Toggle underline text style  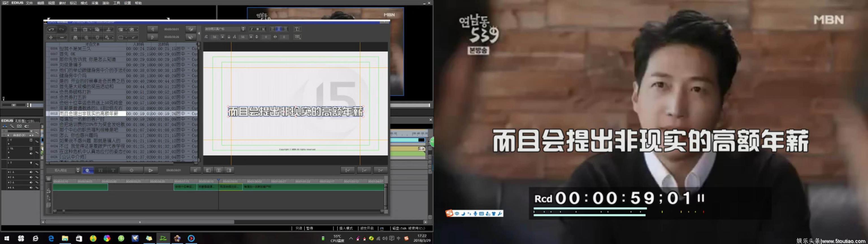point(264,29)
